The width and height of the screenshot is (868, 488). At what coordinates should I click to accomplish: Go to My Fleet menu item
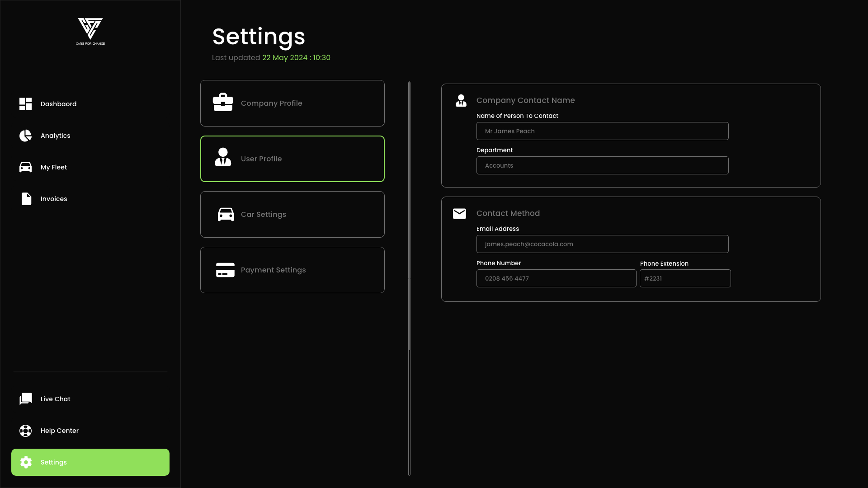[54, 167]
